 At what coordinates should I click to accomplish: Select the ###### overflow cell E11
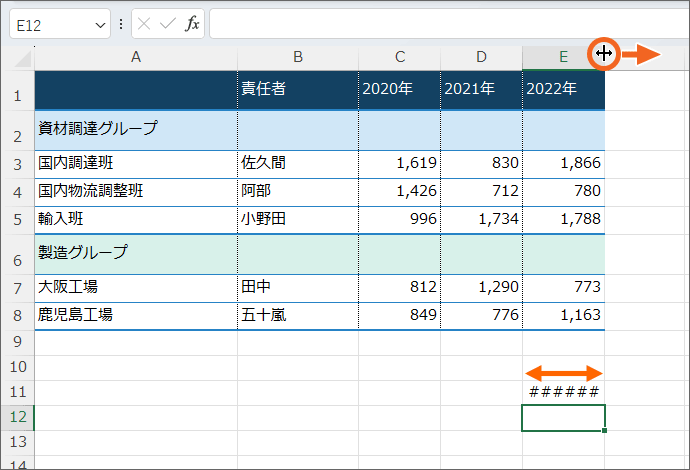[563, 393]
